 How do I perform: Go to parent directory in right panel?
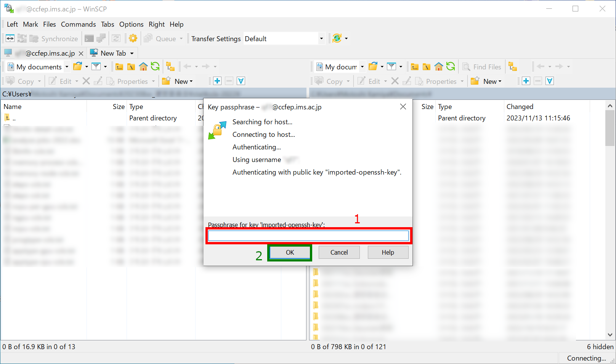tap(415, 67)
